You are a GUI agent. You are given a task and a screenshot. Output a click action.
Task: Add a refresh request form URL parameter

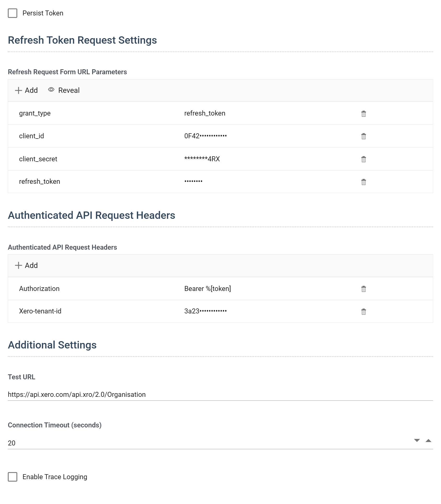[x=26, y=90]
